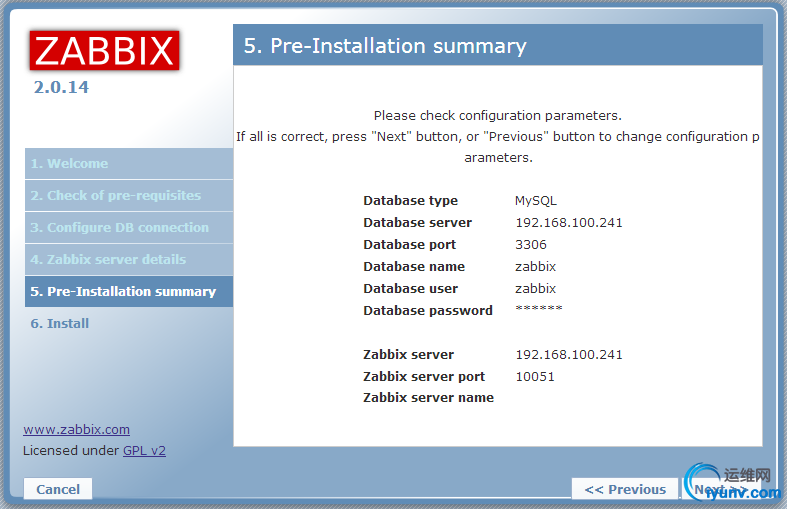Click the Database name value zabbix
The height and width of the screenshot is (509, 787).
536,267
